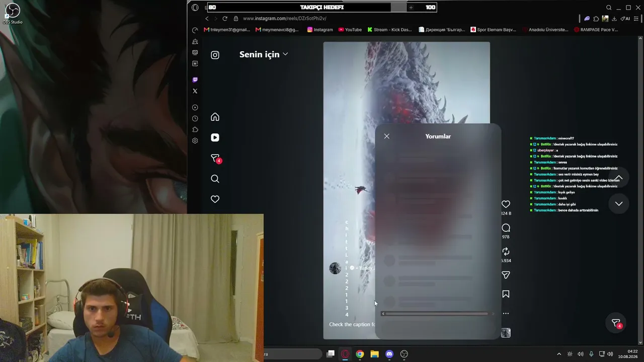Open the reel author's profile picture
644x362 pixels.
click(x=335, y=268)
